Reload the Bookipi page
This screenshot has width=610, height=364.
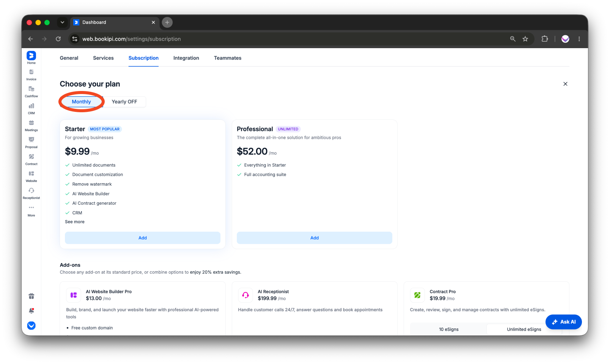coord(58,39)
